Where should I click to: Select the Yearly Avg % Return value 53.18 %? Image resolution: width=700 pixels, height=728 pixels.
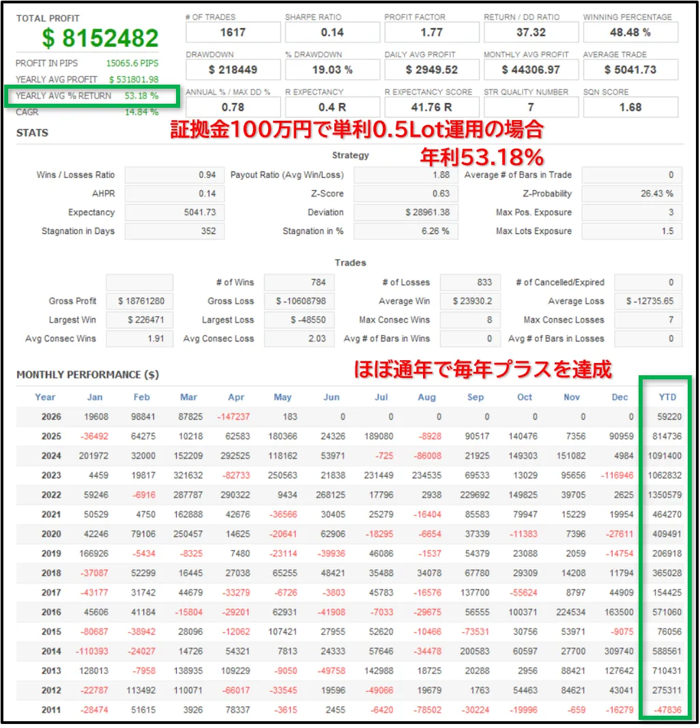(x=142, y=96)
